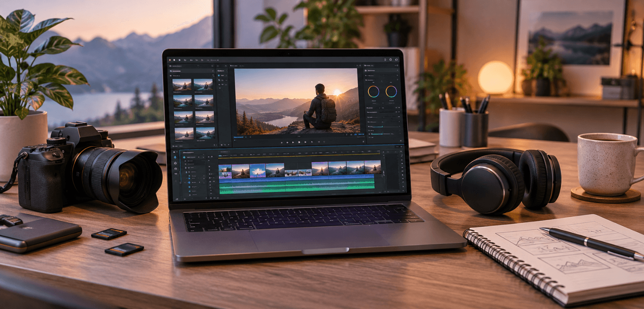Open the second-row right media bin thumbnail

tap(204, 101)
